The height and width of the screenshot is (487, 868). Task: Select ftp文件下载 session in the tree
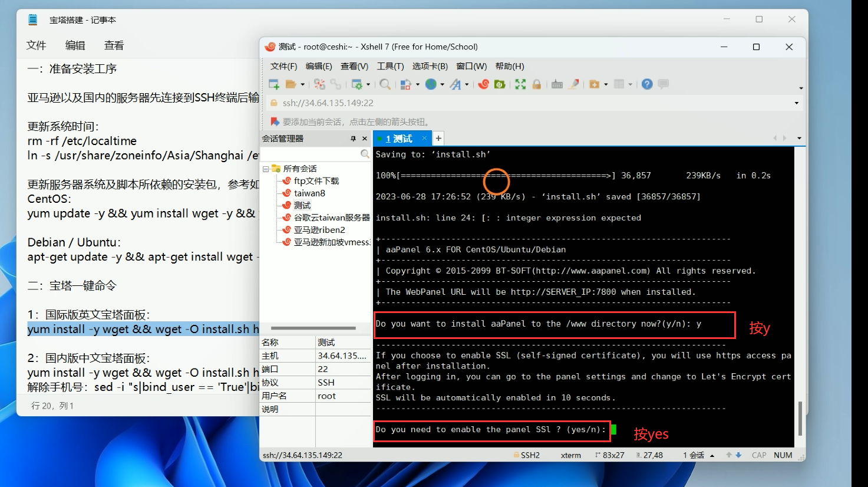point(316,181)
